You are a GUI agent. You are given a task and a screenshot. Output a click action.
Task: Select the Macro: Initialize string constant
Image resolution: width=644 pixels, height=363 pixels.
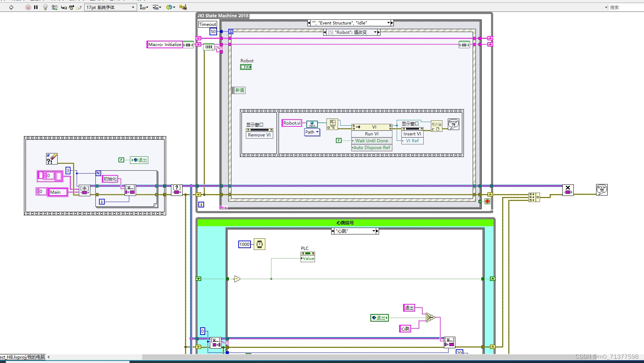(165, 45)
